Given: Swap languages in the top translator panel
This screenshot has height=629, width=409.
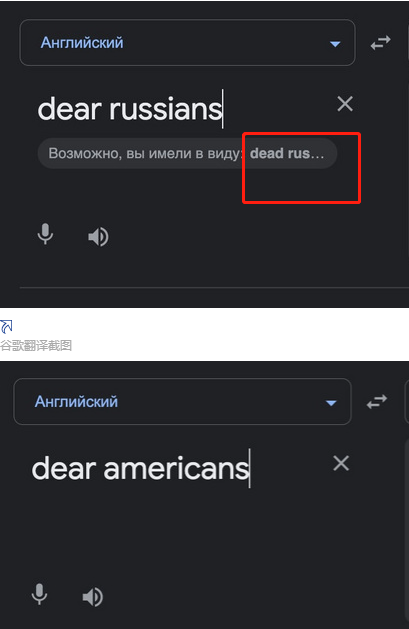Looking at the screenshot, I should tap(381, 43).
